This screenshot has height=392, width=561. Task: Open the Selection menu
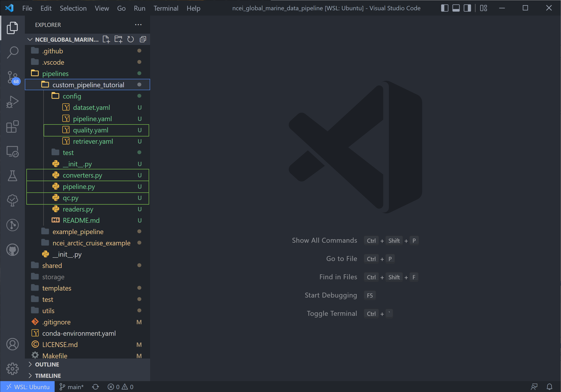click(73, 8)
